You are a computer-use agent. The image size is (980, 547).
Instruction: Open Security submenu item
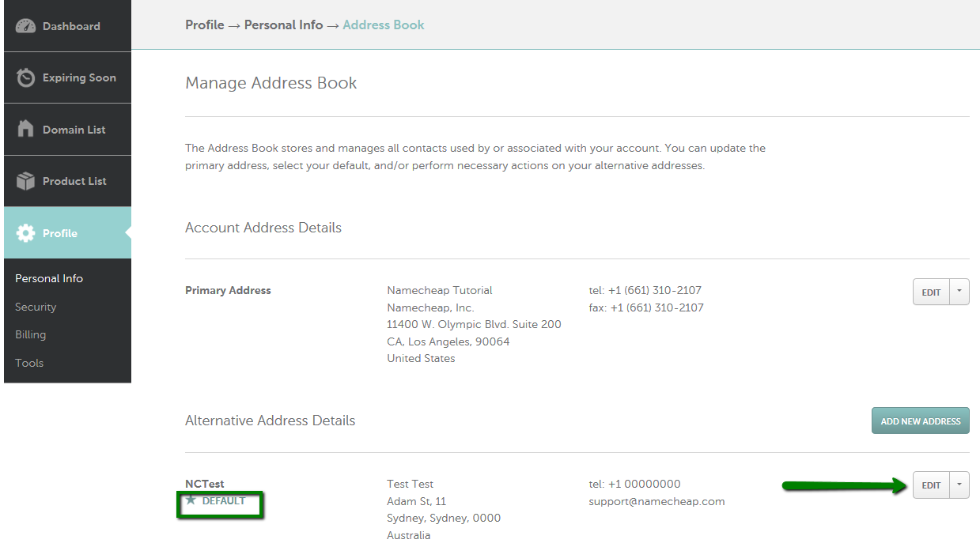click(36, 307)
